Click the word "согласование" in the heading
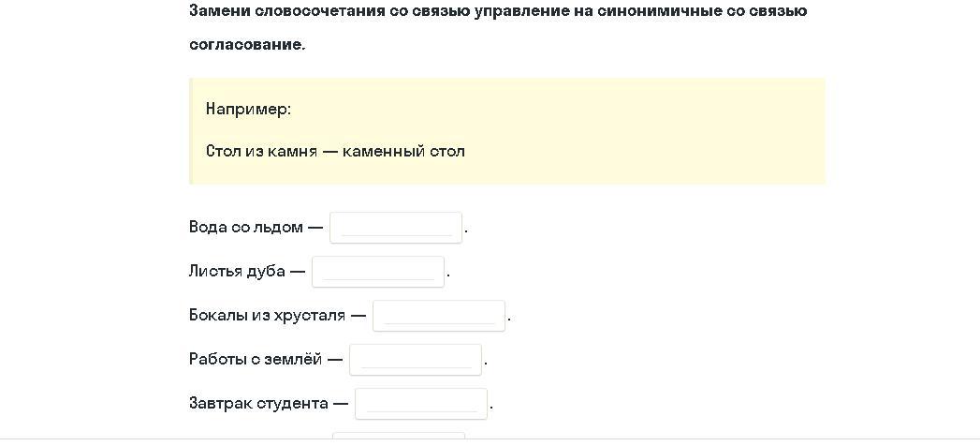This screenshot has height=446, width=980. pos(245,46)
